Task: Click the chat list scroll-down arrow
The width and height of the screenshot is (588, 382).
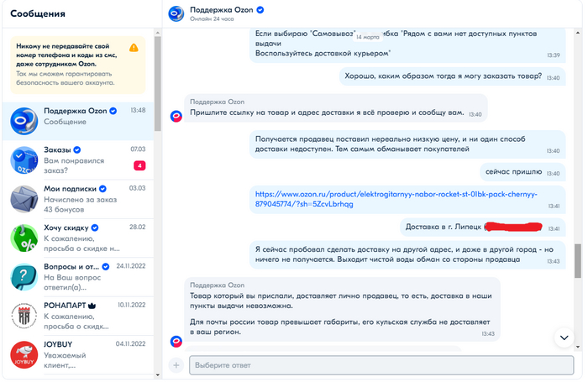Action: pyautogui.click(x=158, y=374)
